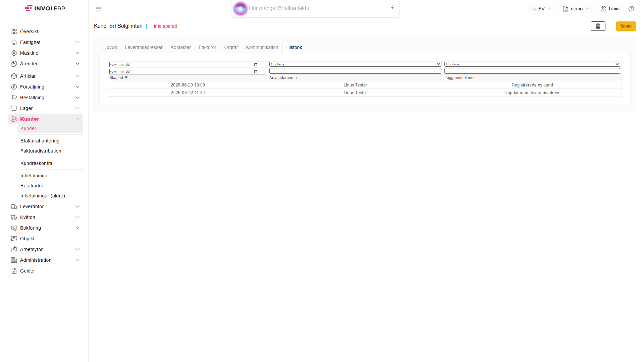Click the Objekt icon in the sidebar
Image resolution: width=644 pixels, height=362 pixels.
click(x=14, y=239)
